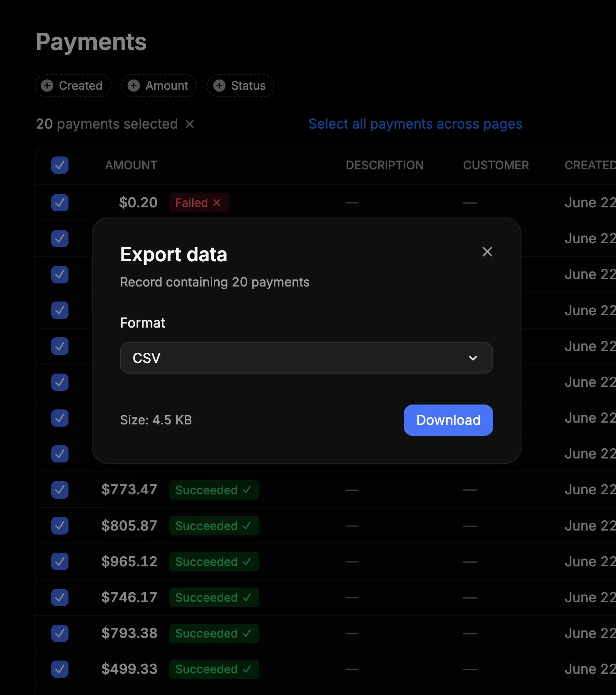Screen dimensions: 616x695
Task: Click the CUSTOMER column header
Action: (x=496, y=165)
